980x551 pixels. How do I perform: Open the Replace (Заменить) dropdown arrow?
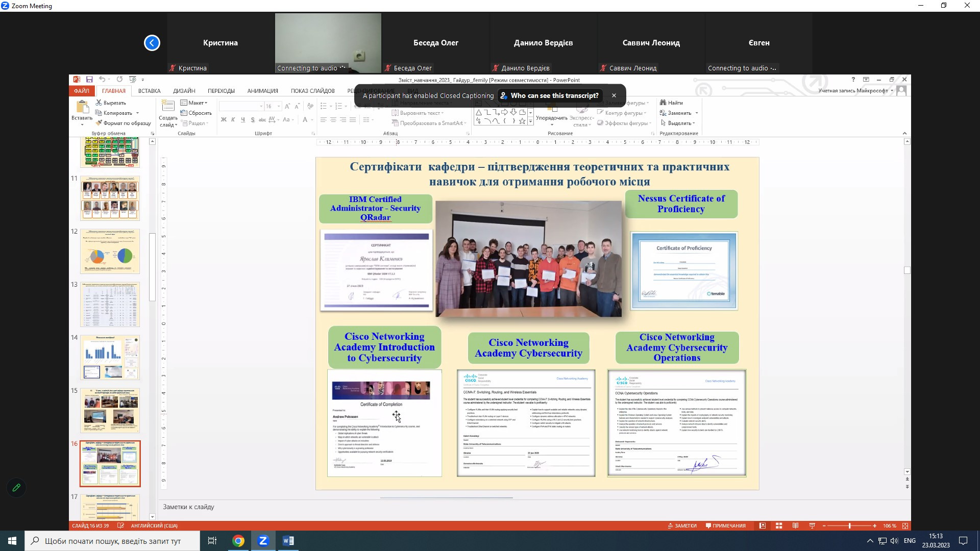coord(697,113)
